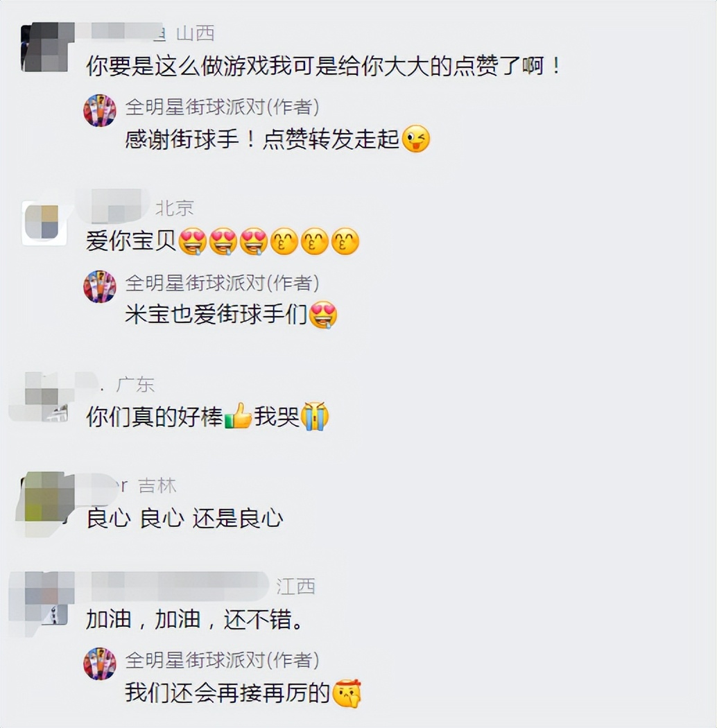Viewport: 717px width, 728px height.
Task: Open the author name above 我们还会再接再厉的
Action: coord(222,660)
